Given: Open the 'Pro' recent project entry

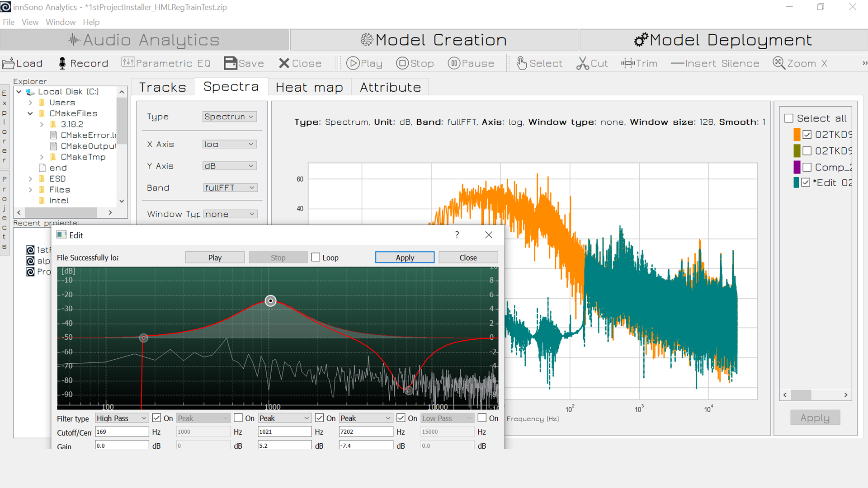Looking at the screenshot, I should (38, 272).
